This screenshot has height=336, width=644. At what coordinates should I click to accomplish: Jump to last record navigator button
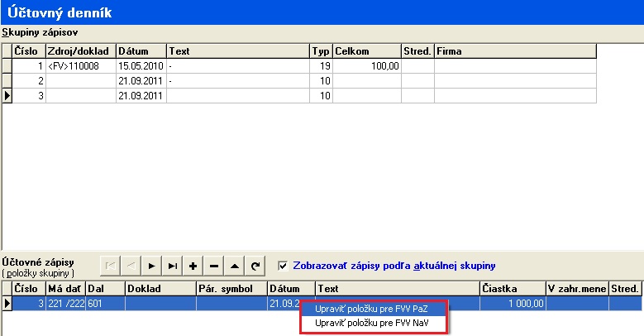[173, 266]
